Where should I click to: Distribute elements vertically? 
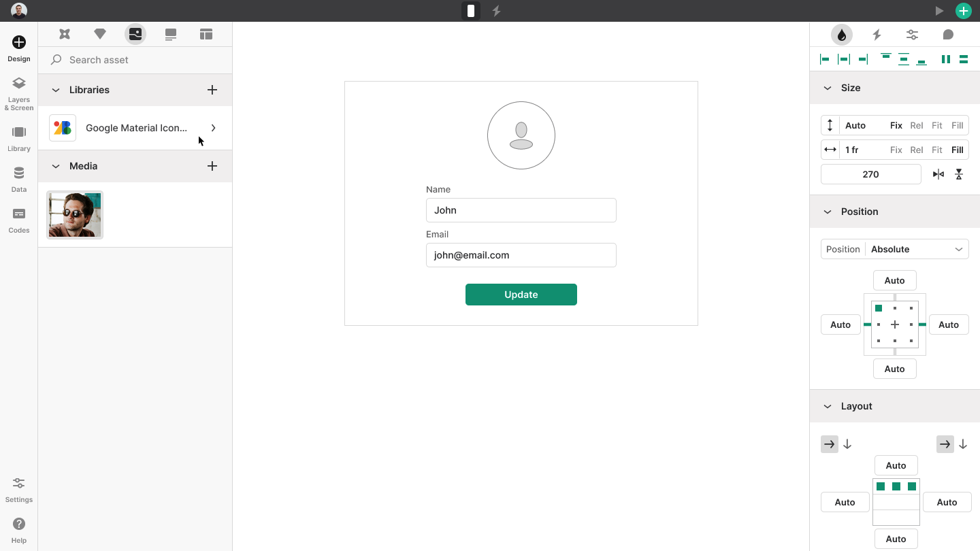[964, 59]
